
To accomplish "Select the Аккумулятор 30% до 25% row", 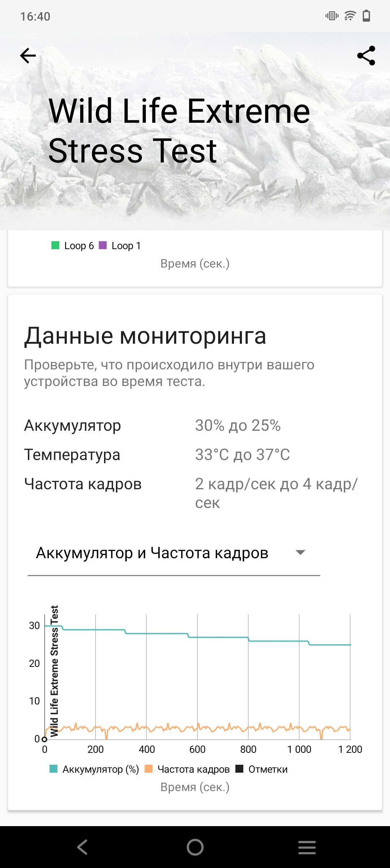I will pos(195,426).
